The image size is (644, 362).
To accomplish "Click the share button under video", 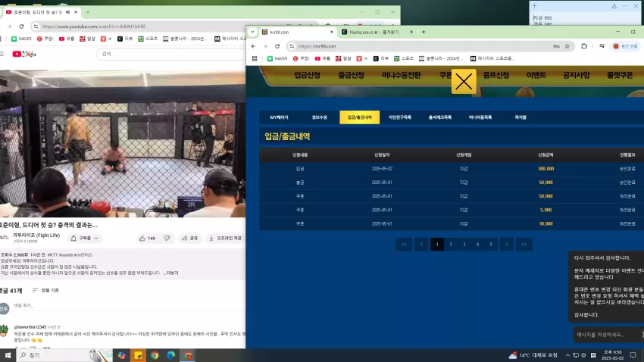I will (x=189, y=238).
